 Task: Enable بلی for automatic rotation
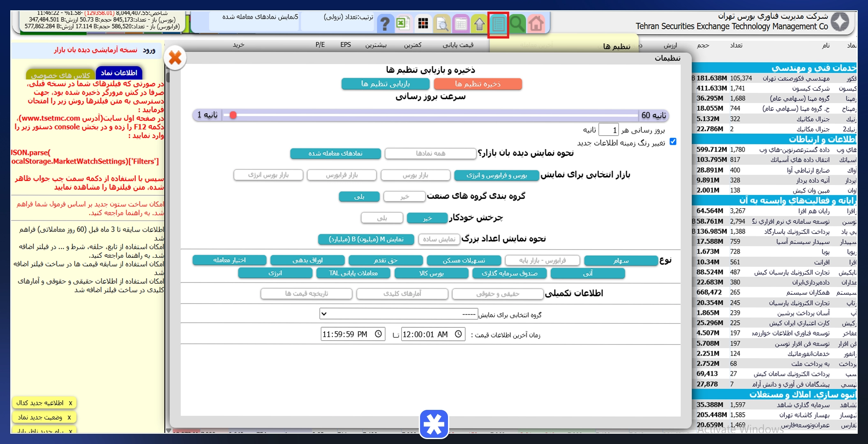(382, 218)
